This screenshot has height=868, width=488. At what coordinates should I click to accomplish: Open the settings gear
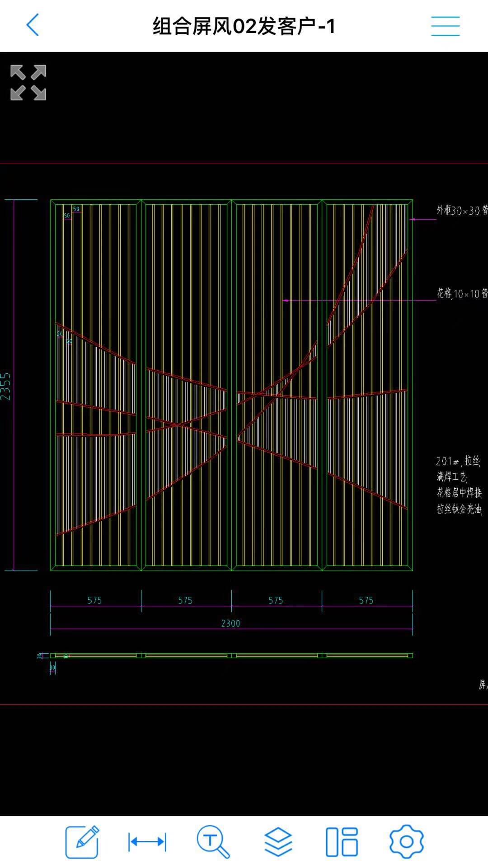(406, 841)
